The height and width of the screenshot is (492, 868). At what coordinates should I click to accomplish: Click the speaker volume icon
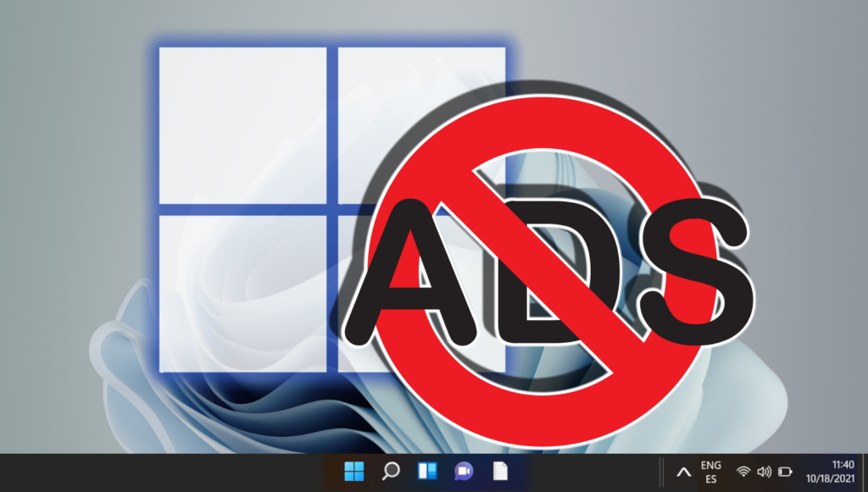(x=764, y=472)
